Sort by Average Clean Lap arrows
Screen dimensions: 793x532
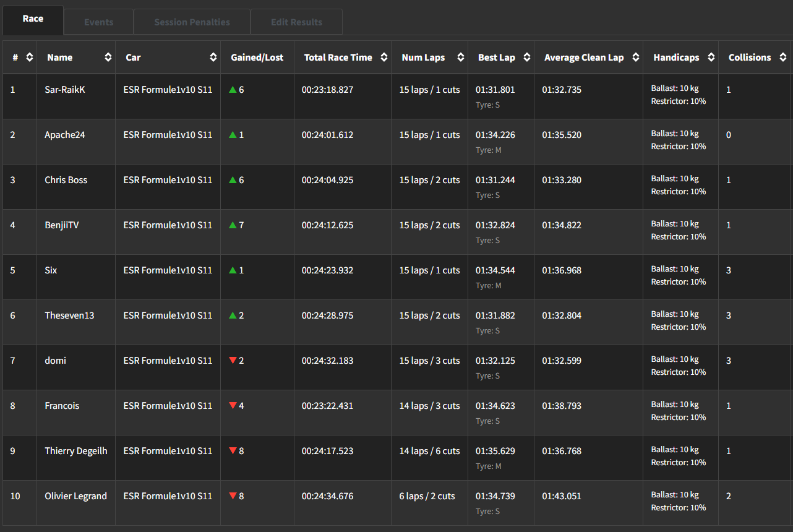tap(636, 58)
